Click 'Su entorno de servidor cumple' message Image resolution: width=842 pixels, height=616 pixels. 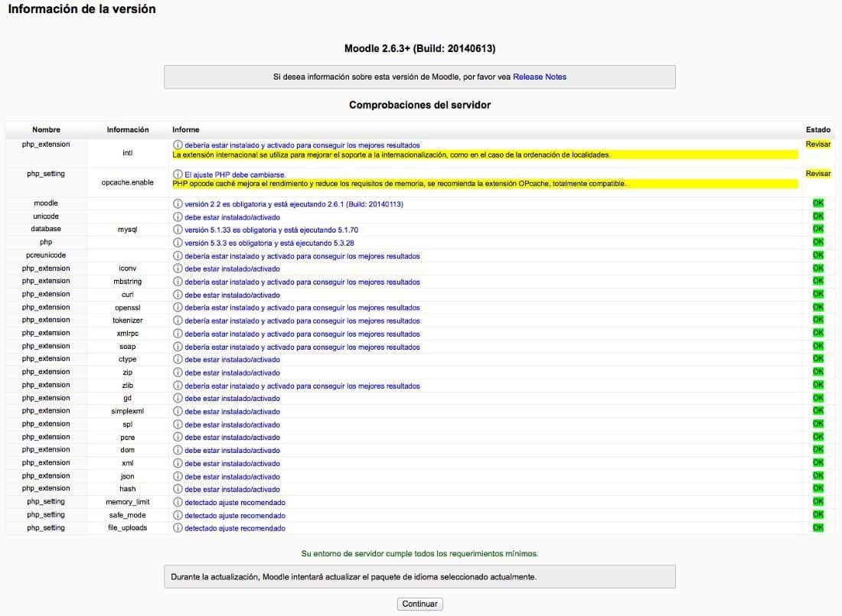tap(420, 554)
